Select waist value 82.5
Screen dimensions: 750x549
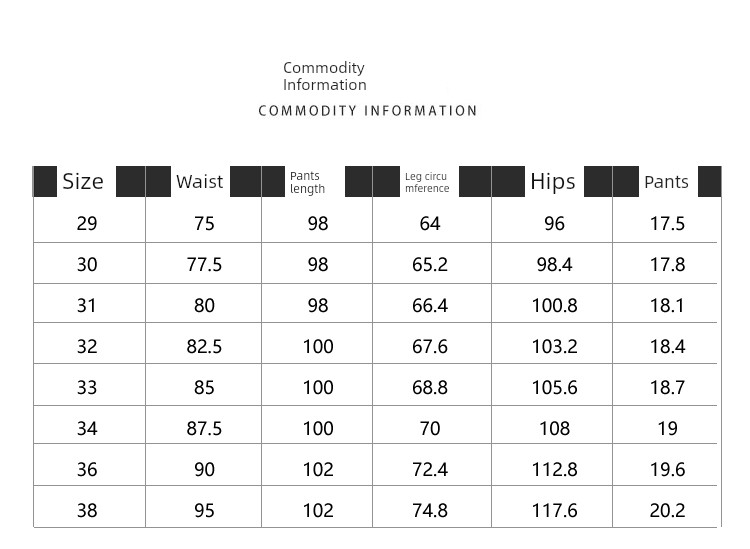click(204, 347)
